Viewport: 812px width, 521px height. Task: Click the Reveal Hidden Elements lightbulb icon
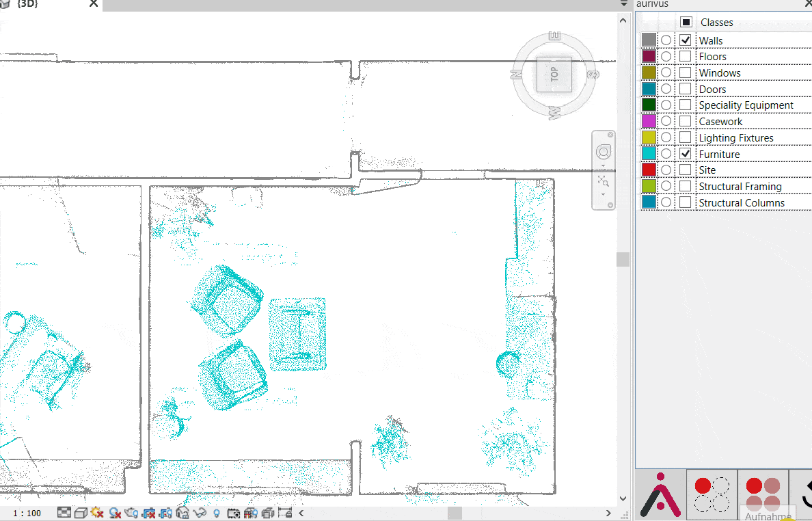click(217, 513)
